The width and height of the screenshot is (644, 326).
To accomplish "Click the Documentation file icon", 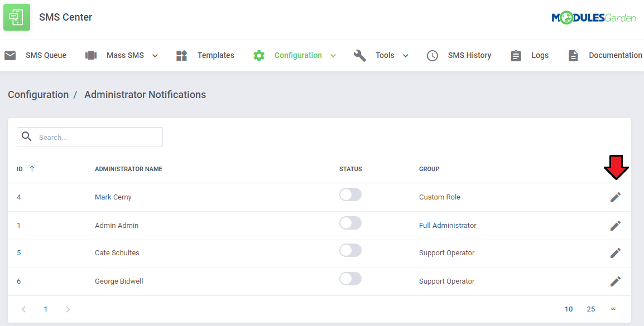I will pyautogui.click(x=573, y=55).
